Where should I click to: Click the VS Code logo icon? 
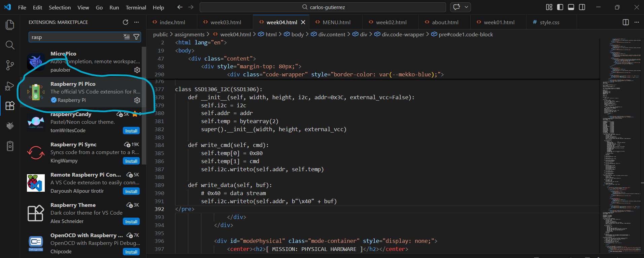[7, 7]
